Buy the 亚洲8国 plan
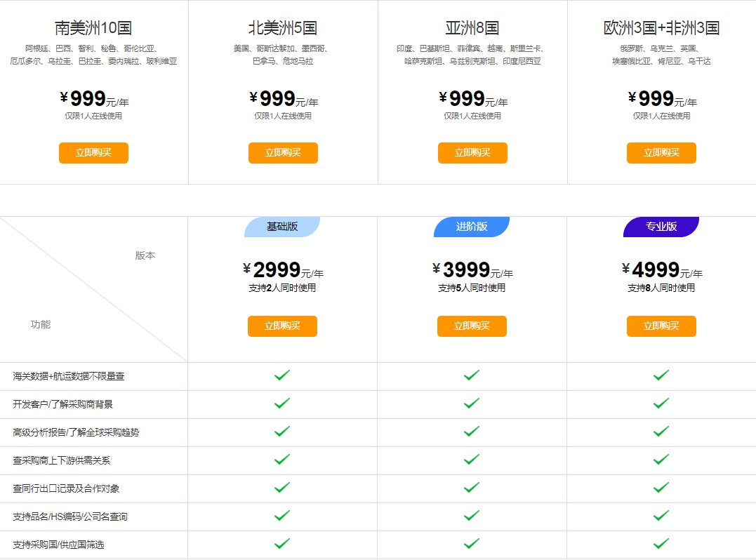Image resolution: width=756 pixels, height=560 pixels. tap(472, 153)
